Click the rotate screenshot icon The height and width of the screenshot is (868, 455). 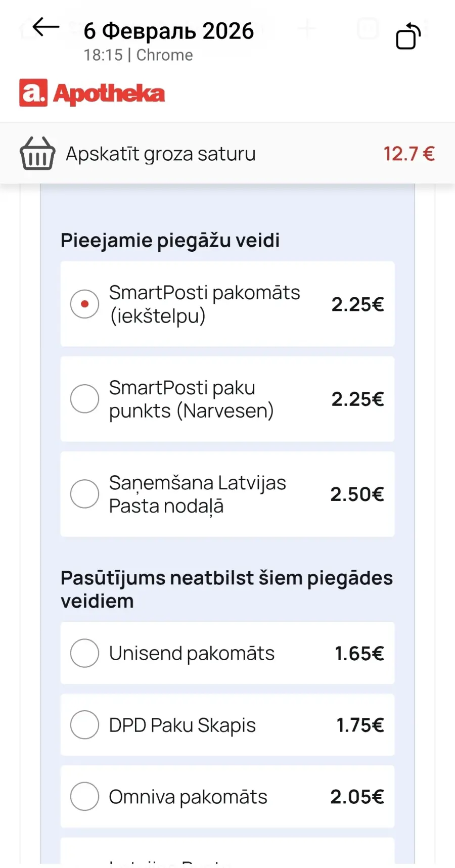click(x=408, y=36)
